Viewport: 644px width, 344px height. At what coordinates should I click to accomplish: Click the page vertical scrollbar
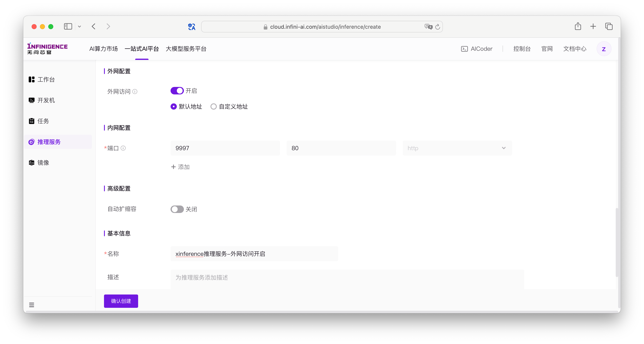coord(617,243)
